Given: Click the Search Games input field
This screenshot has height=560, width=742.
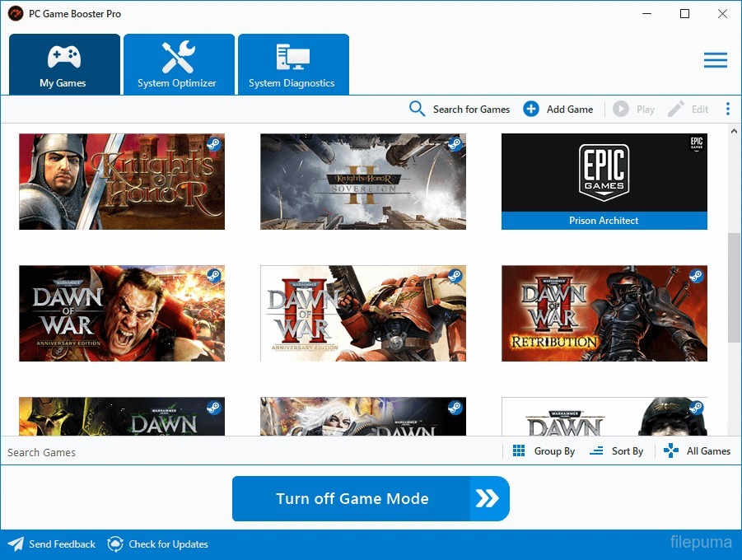Looking at the screenshot, I should [x=247, y=452].
